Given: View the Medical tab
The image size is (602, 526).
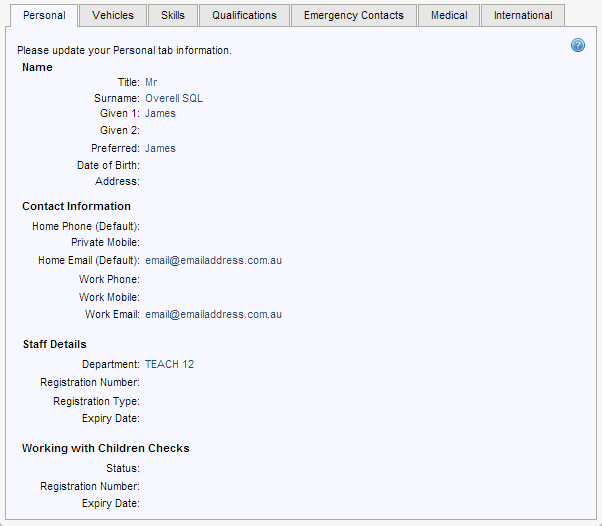Looking at the screenshot, I should click(x=449, y=15).
